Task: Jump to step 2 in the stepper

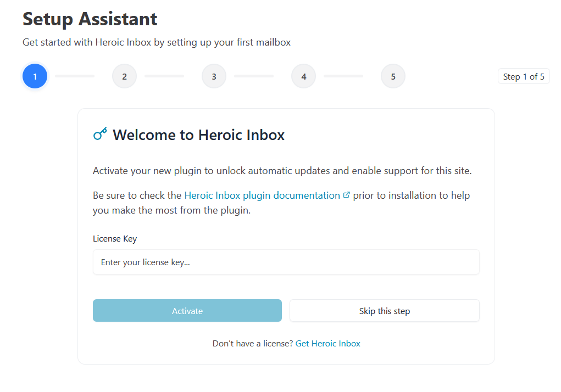Action: [124, 76]
